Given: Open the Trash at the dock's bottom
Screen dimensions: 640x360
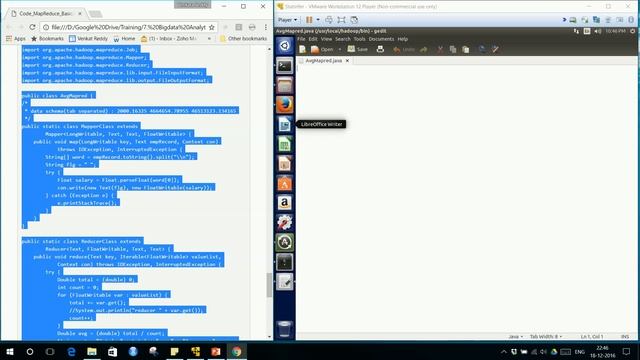Looking at the screenshot, I should click(x=284, y=329).
